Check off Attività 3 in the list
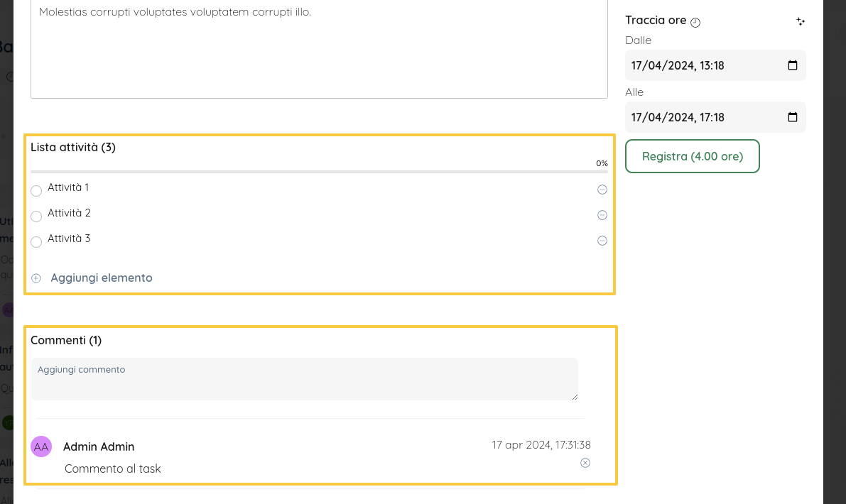846x504 pixels. tap(36, 242)
